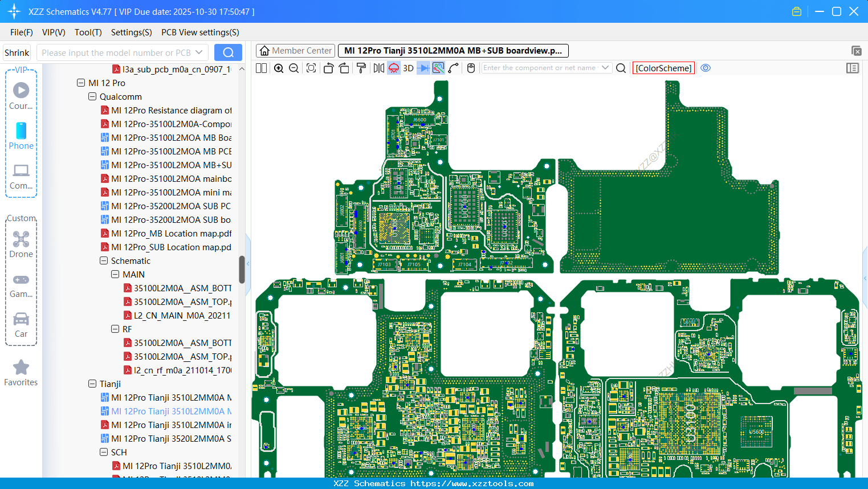Screen dimensions: 868x489
Task: Toggle the red component highlight mode
Action: [394, 68]
